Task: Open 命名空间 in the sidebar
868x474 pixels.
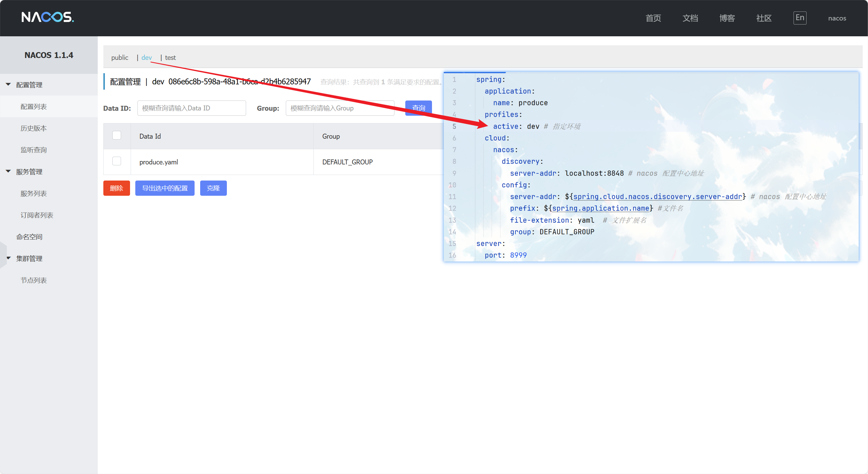Action: pyautogui.click(x=29, y=237)
